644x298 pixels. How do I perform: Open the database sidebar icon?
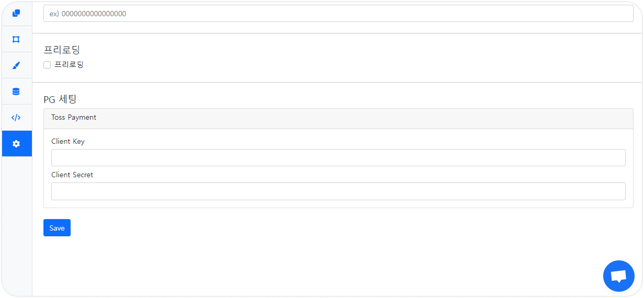pyautogui.click(x=16, y=91)
